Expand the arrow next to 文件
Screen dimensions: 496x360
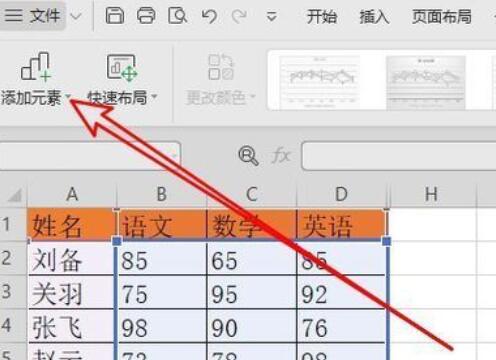[x=76, y=16]
